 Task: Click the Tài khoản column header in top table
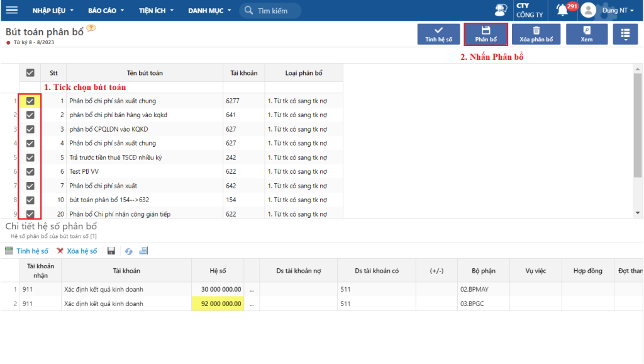pyautogui.click(x=244, y=73)
